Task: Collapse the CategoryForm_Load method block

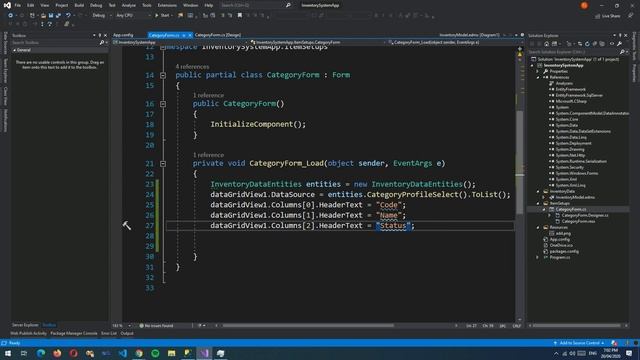Action: pos(163,164)
